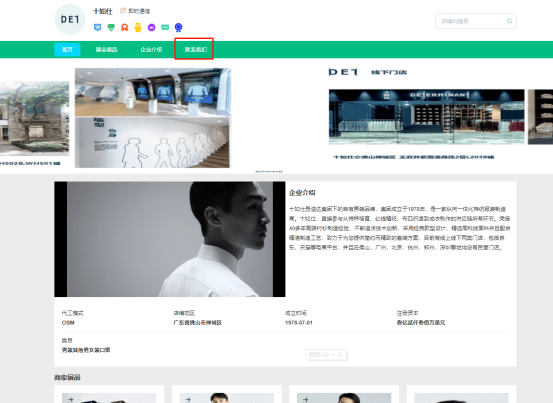Click the DETERMINANT storefront banner photo

[426, 117]
